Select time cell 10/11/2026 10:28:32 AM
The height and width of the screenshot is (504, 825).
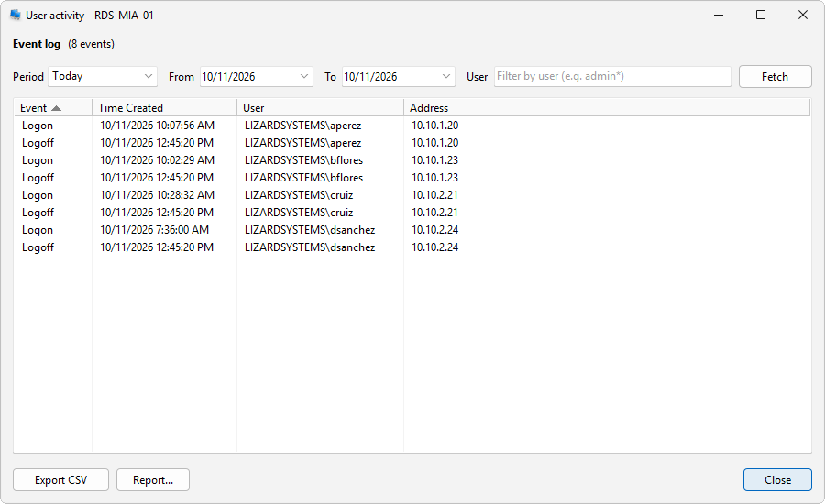coord(158,194)
